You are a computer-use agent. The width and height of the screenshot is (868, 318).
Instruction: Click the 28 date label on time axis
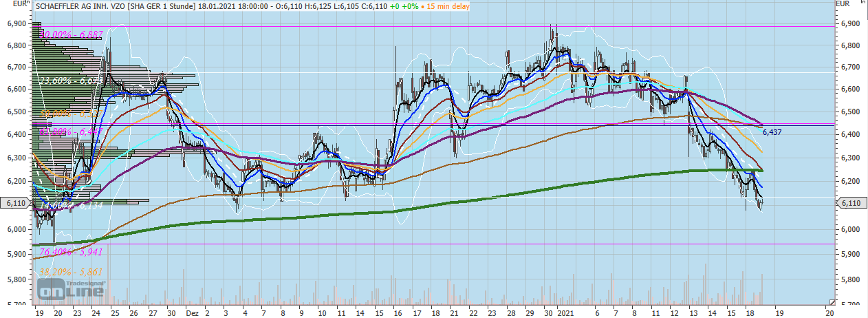coord(510,312)
